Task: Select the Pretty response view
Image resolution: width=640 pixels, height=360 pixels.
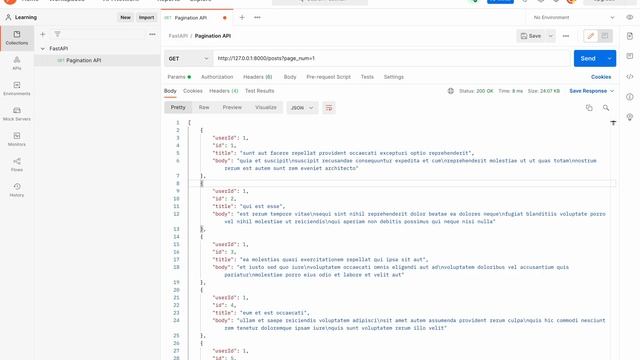Action: pyautogui.click(x=178, y=107)
